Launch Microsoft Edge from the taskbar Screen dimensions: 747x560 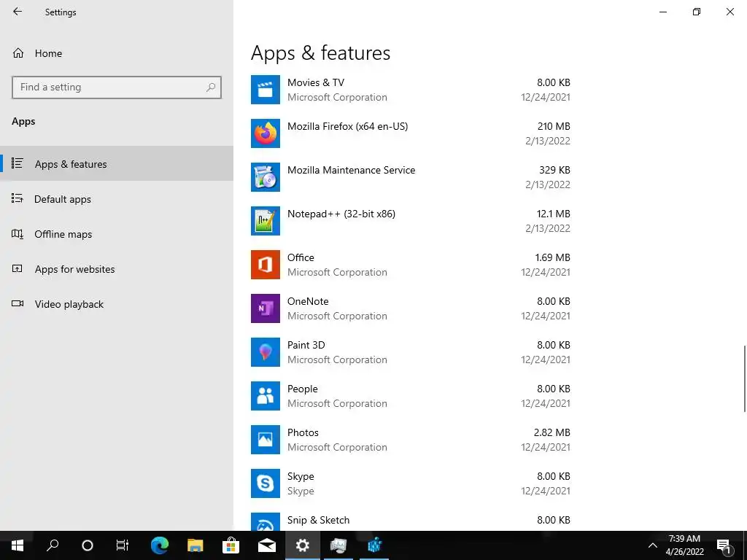coord(160,545)
